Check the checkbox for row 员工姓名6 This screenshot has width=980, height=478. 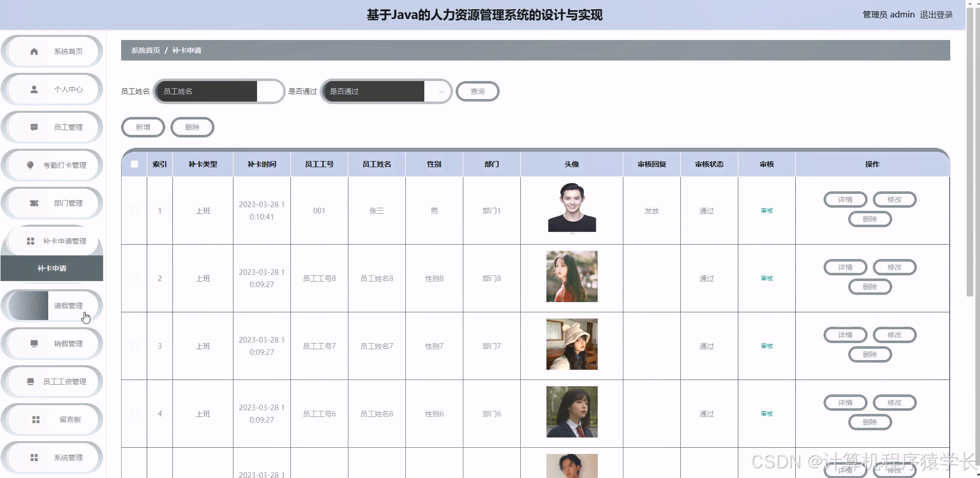[134, 414]
